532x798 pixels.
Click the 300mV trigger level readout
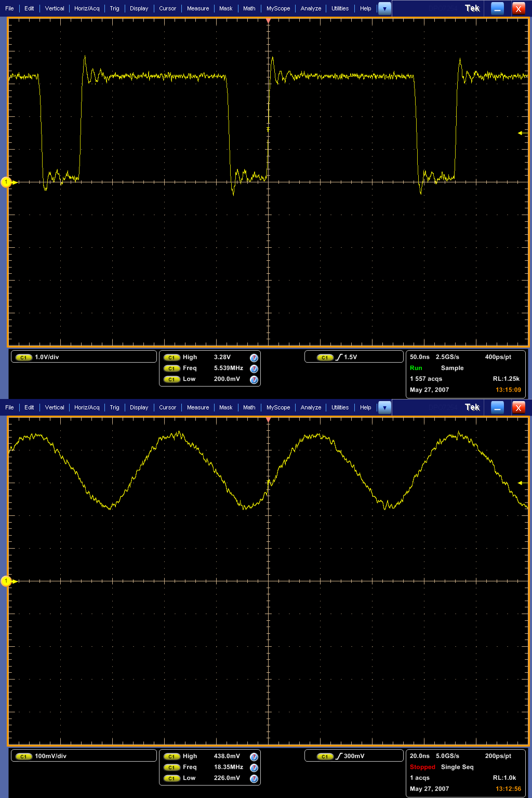(354, 756)
